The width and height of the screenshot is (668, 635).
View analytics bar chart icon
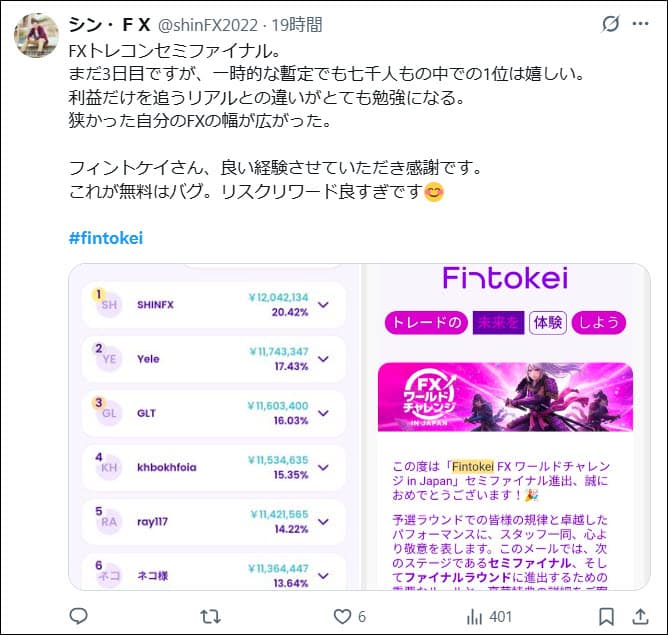[474, 616]
